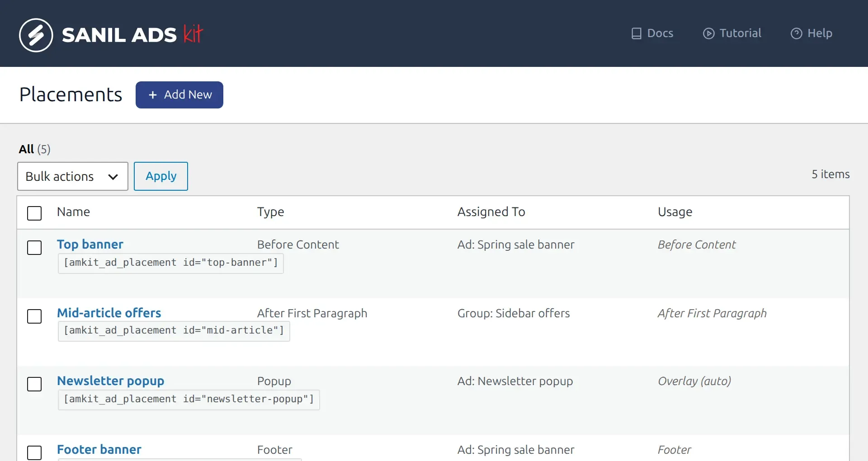Click the "5 items" count text
Viewport: 868px width, 461px height.
pyautogui.click(x=830, y=174)
